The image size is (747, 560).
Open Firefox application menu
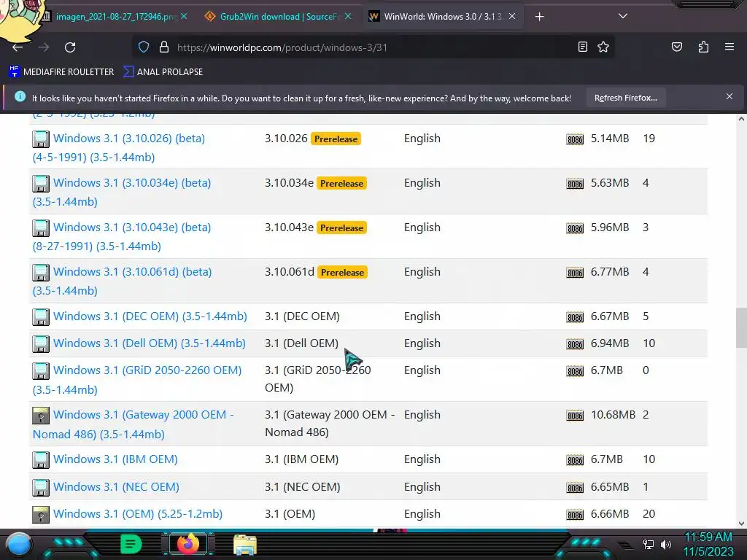pyautogui.click(x=729, y=47)
